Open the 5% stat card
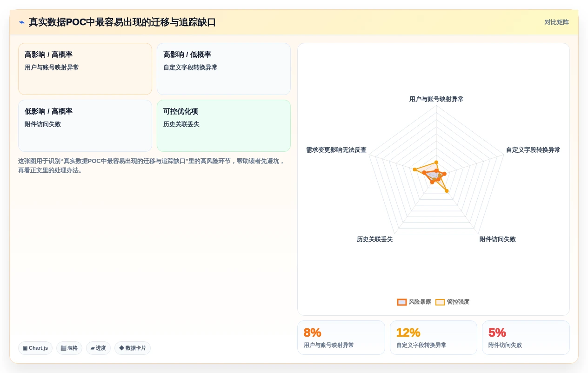This screenshot has width=588, height=373. (x=526, y=338)
